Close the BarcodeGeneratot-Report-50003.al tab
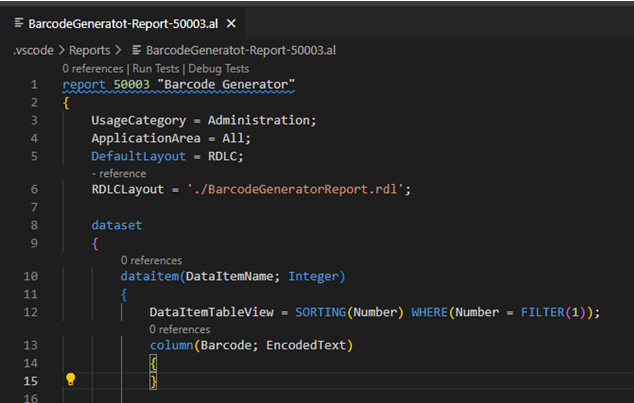 point(231,24)
